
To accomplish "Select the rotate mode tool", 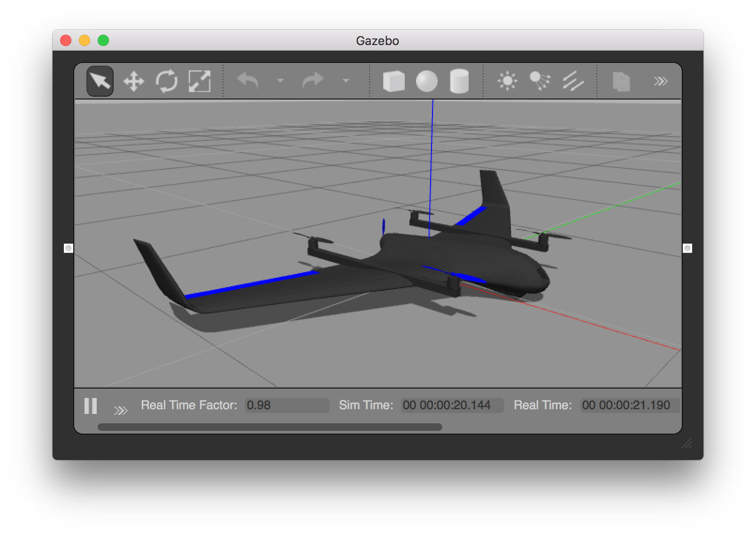I will 166,81.
